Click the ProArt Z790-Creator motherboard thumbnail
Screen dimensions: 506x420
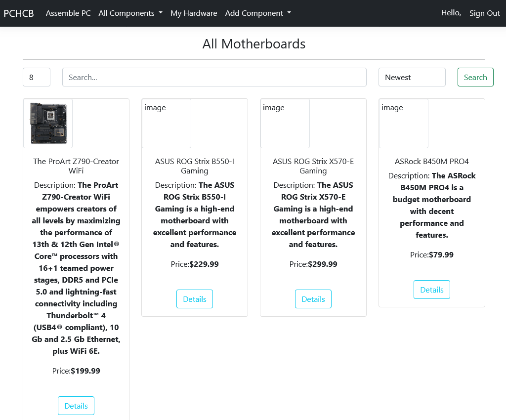coord(48,124)
